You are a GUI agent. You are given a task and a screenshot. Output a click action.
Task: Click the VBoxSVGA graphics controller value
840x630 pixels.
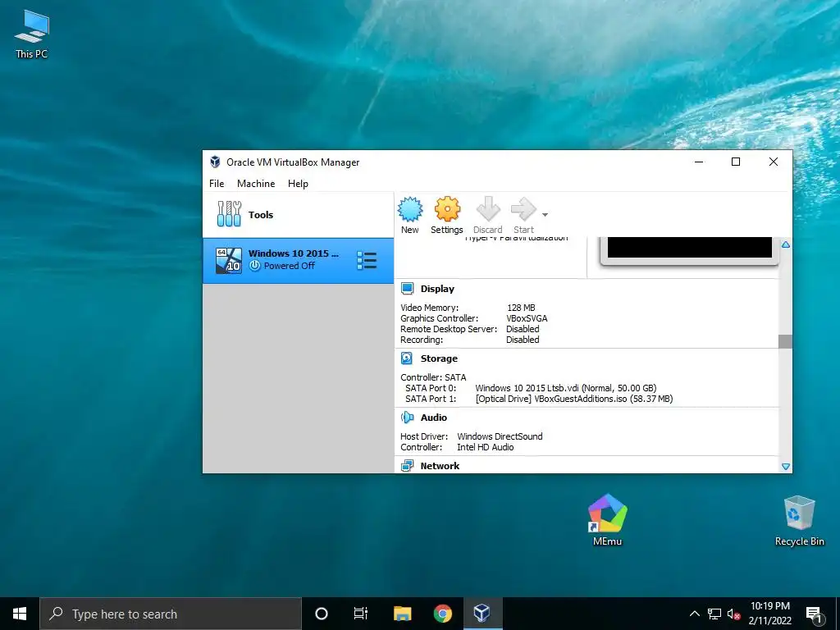pos(527,318)
